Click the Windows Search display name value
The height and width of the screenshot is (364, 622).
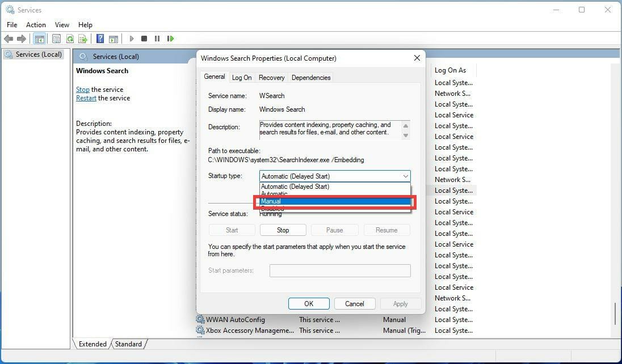pos(282,109)
